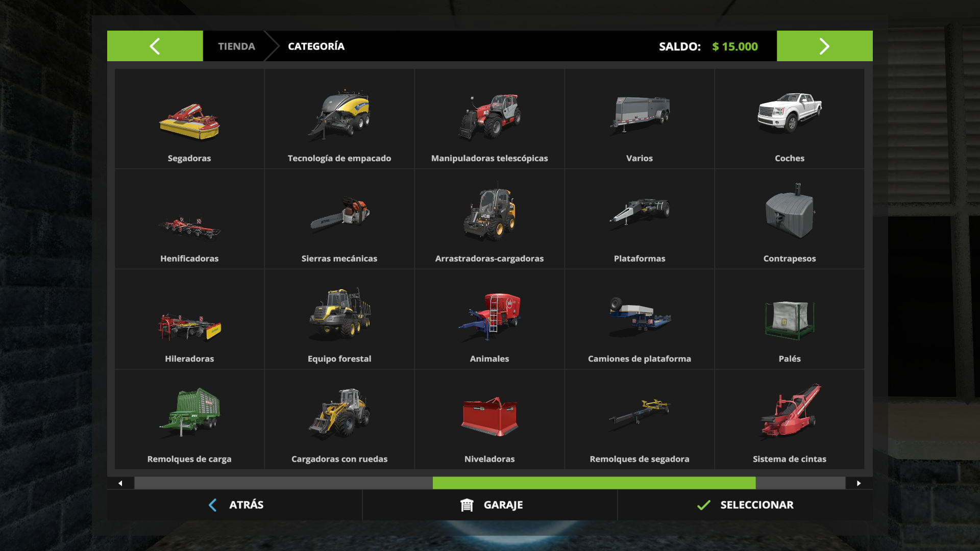Click the green horizontal scrollbar thumb
980x551 pixels.
pyautogui.click(x=594, y=483)
